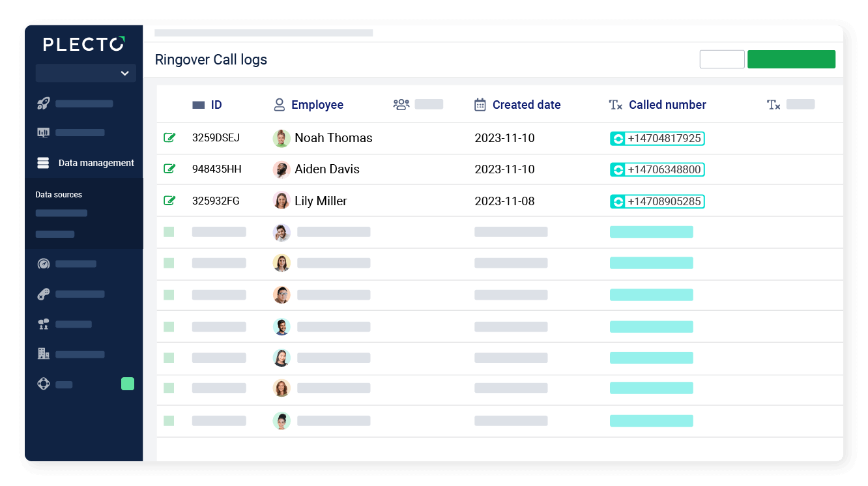Click the edit pencil icon beside Lily Miller's row
868x486 pixels.
pos(170,201)
